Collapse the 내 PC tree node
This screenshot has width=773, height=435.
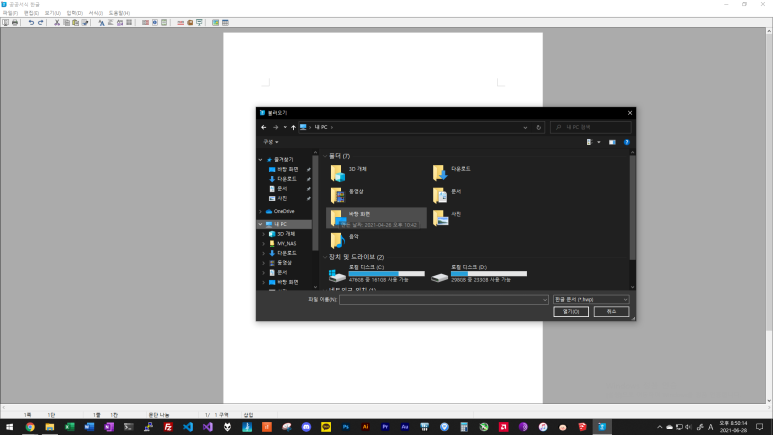(x=260, y=224)
